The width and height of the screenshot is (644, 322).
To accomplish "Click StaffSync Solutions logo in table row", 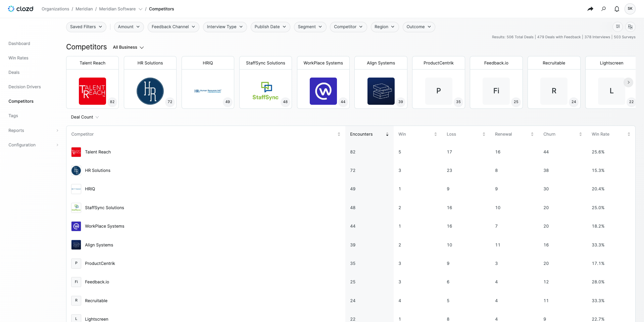I will click(x=76, y=208).
